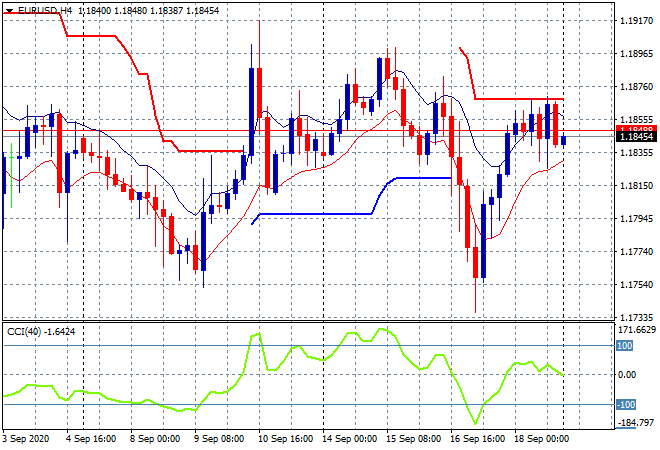Click the 171.6629 CCI scale label
660x450 pixels.
[634, 329]
